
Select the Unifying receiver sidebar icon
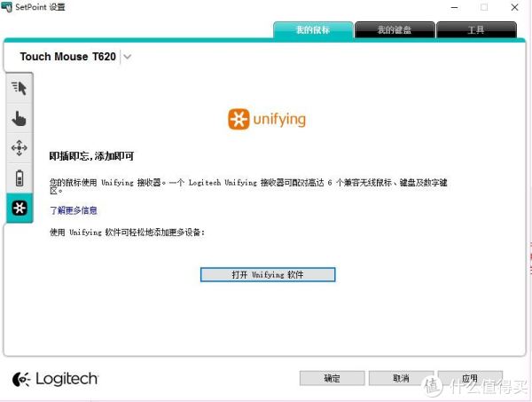coord(20,208)
